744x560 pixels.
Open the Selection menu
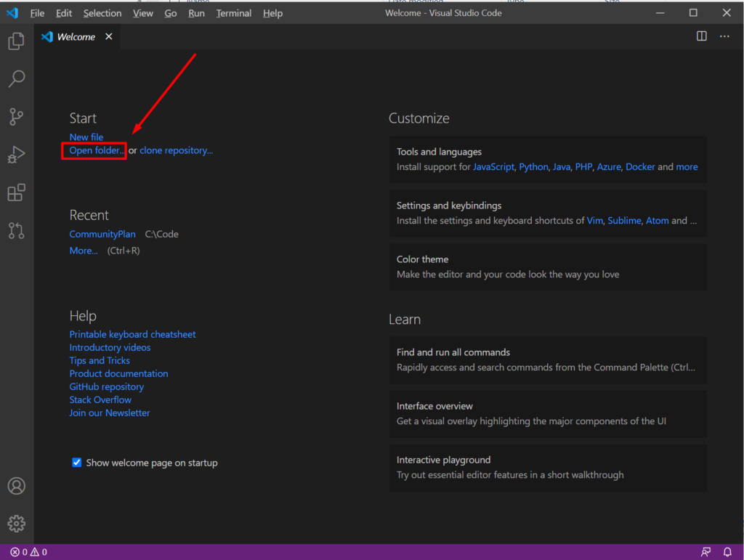(x=102, y=13)
